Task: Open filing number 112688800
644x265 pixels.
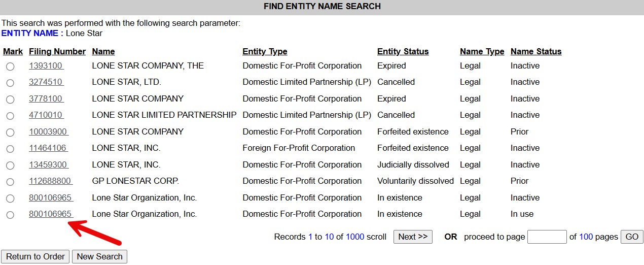Action: pyautogui.click(x=51, y=181)
